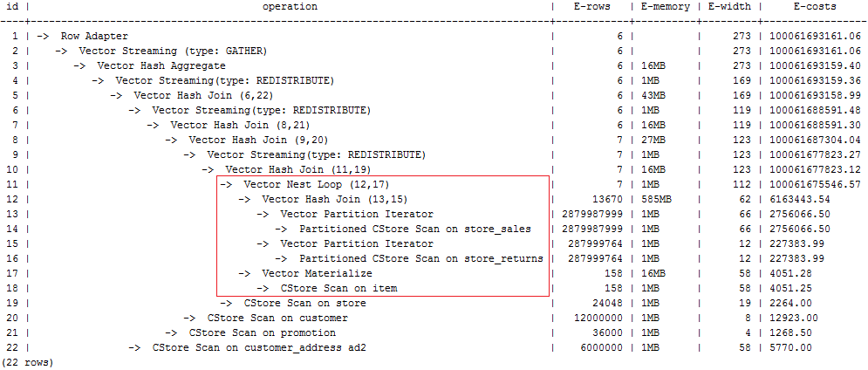This screenshot has width=868, height=370.
Task: Click the "(22 rows)" footer text
Action: (27, 362)
